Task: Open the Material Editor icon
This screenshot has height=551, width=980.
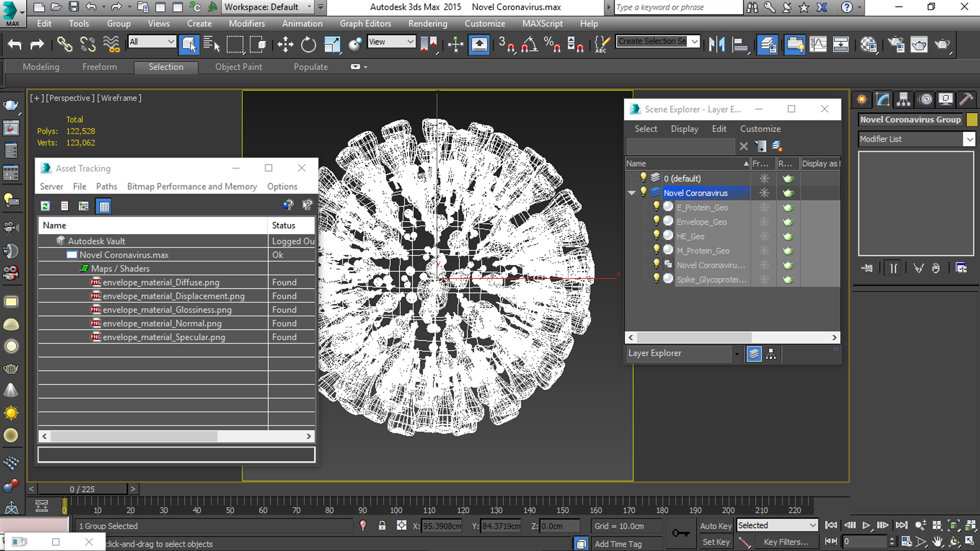Action: (868, 45)
